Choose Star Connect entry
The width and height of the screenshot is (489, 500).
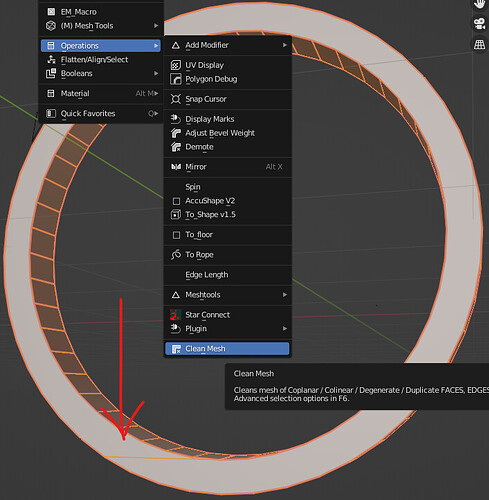pyautogui.click(x=227, y=315)
